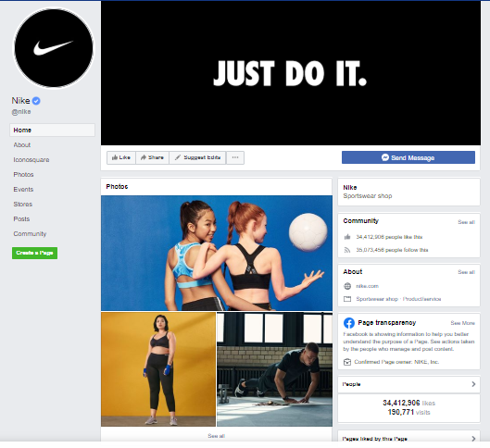Click the JUST DO IT cover photo
Viewport: 490px width, 448px height.
[291, 73]
